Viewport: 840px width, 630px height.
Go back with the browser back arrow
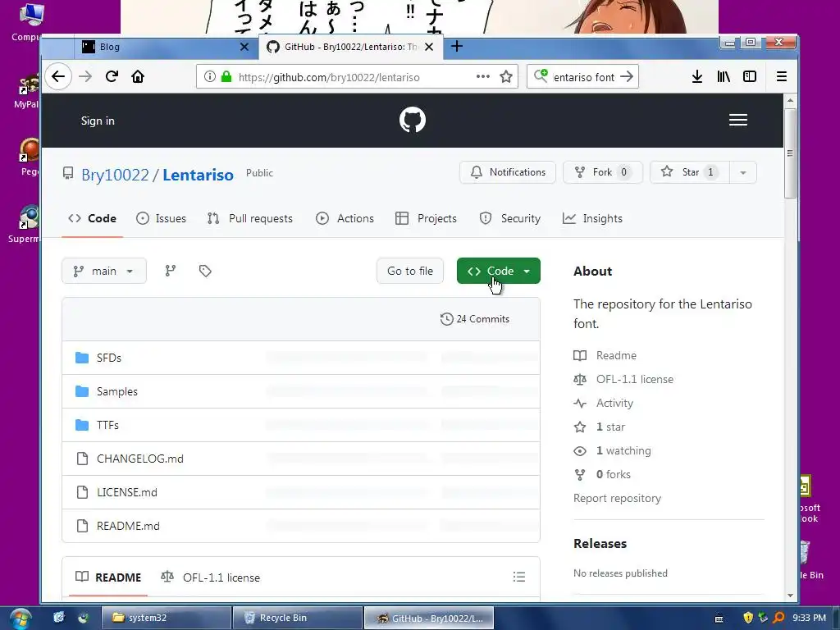(x=58, y=76)
